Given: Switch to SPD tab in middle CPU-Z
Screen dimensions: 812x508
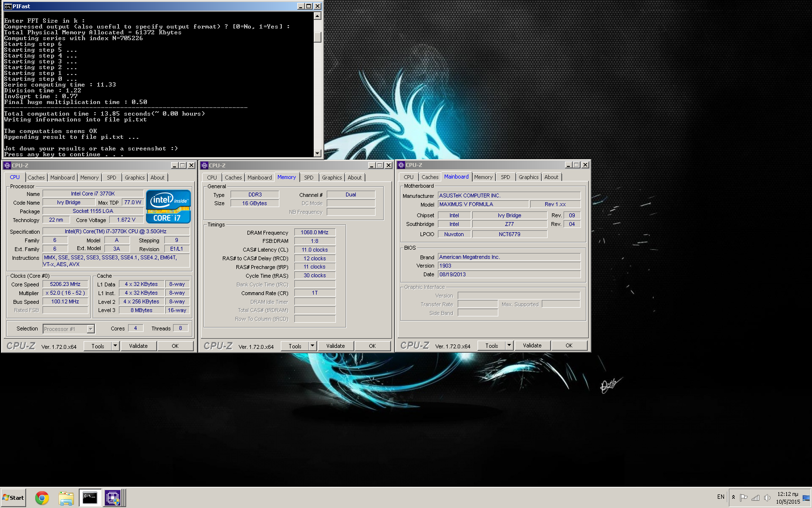Looking at the screenshot, I should [309, 178].
